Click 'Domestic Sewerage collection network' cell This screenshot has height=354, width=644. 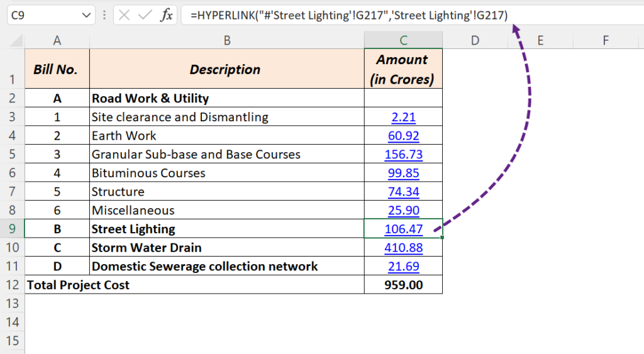(x=226, y=266)
